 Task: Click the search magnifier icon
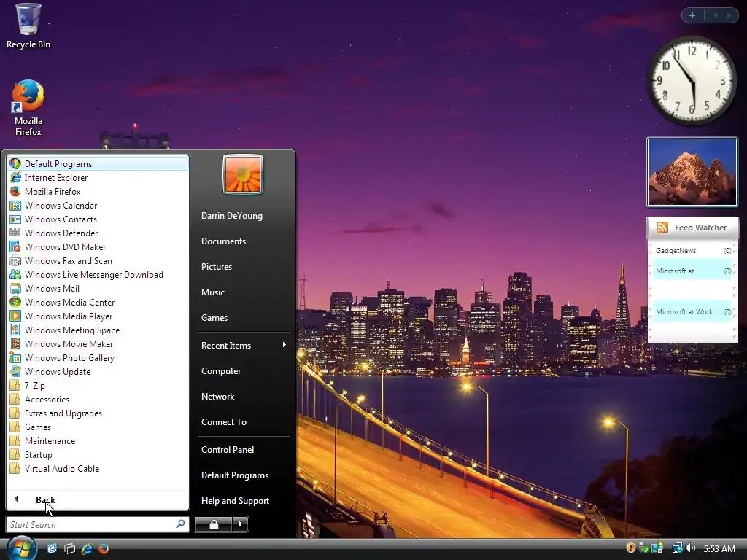coord(181,524)
